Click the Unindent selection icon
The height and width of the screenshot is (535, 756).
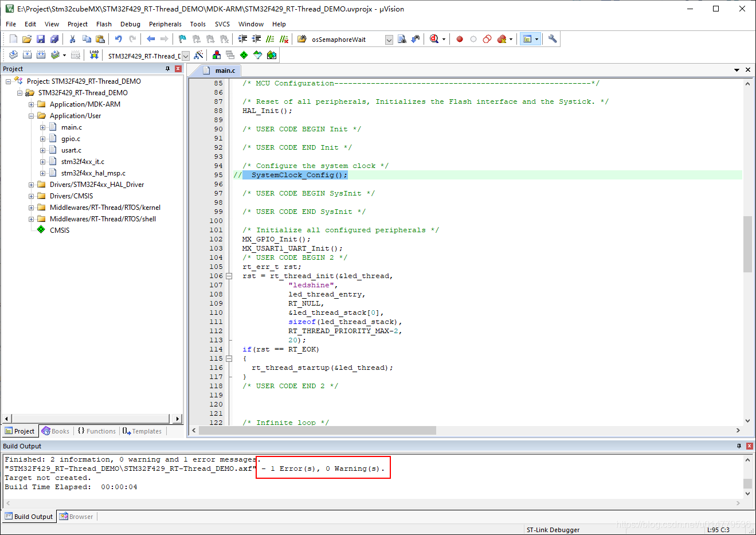tap(256, 39)
